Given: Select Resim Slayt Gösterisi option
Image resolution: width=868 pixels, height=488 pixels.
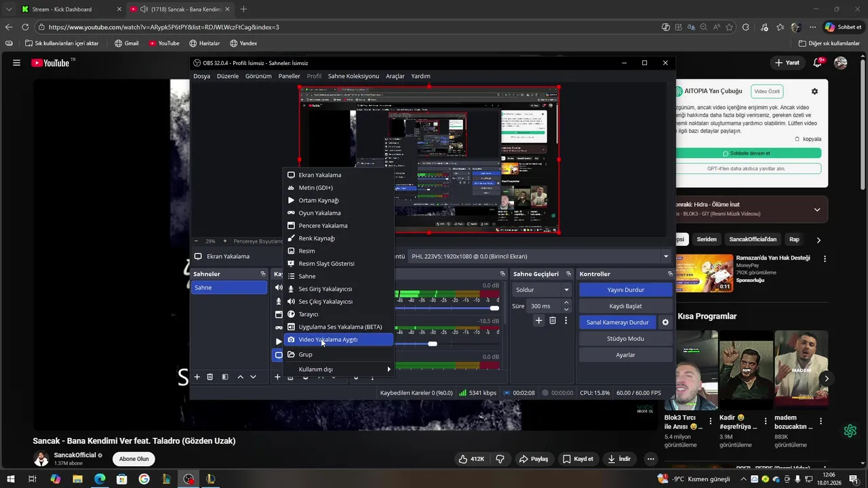Looking at the screenshot, I should [338, 264].
